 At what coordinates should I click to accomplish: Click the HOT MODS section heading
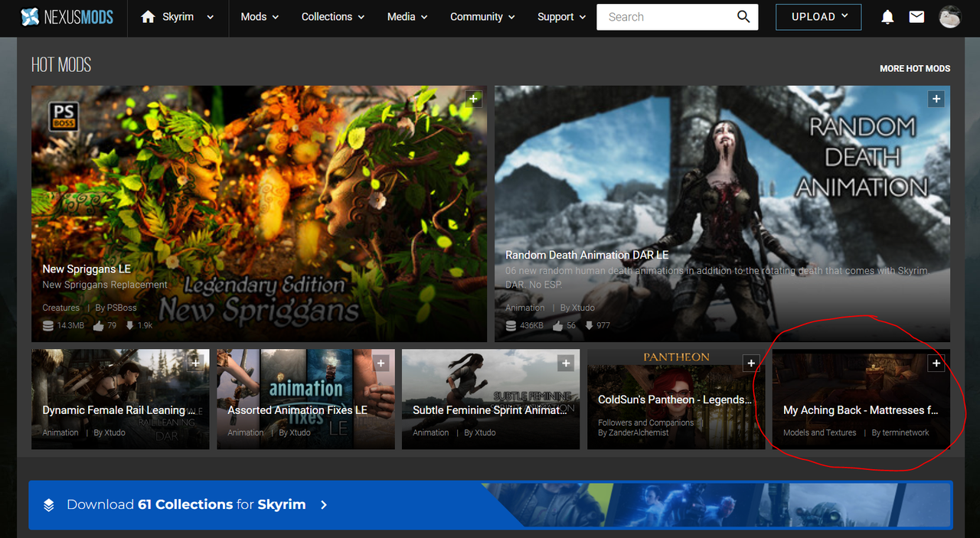(61, 66)
